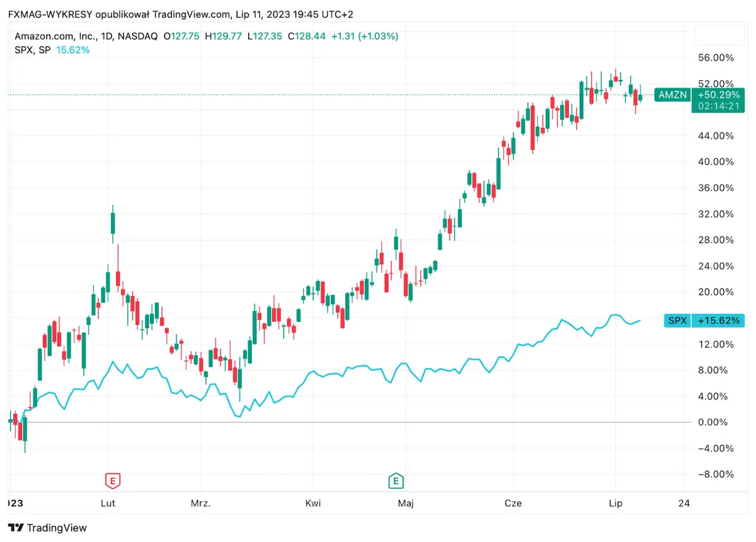Select the Kwi label on the time axis

[x=312, y=503]
